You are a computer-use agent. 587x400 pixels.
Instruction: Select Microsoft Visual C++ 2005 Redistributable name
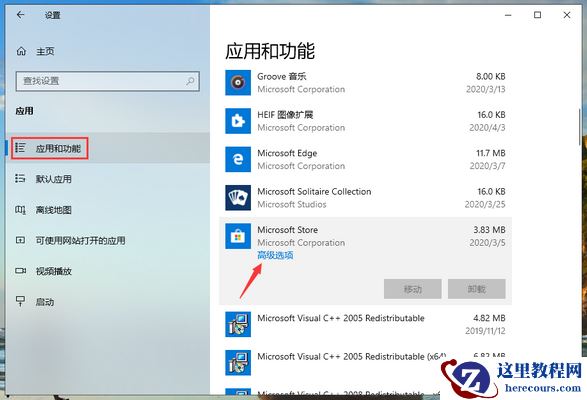(341, 318)
